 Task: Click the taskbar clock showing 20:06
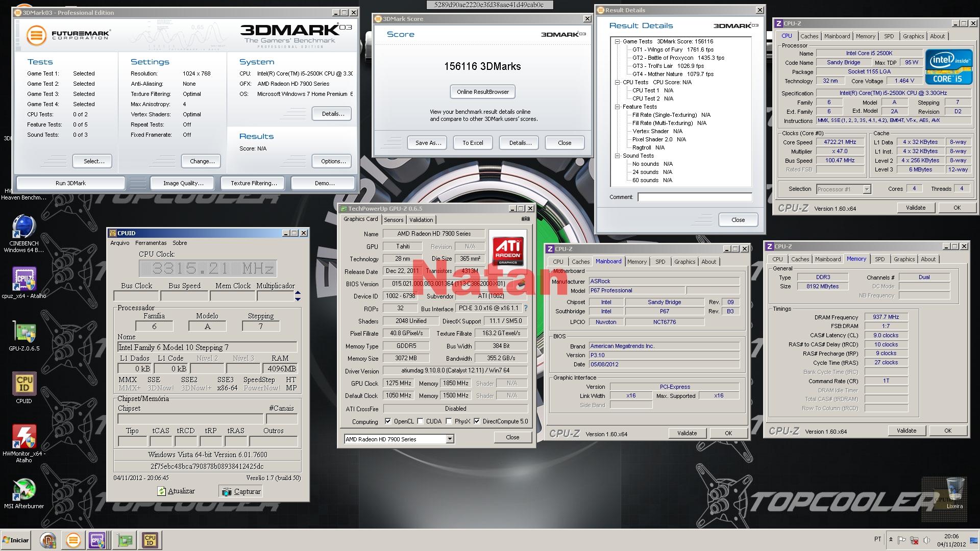pos(951,540)
